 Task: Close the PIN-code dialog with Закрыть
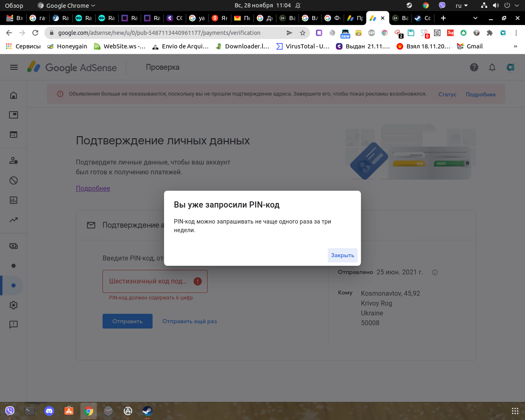point(342,255)
